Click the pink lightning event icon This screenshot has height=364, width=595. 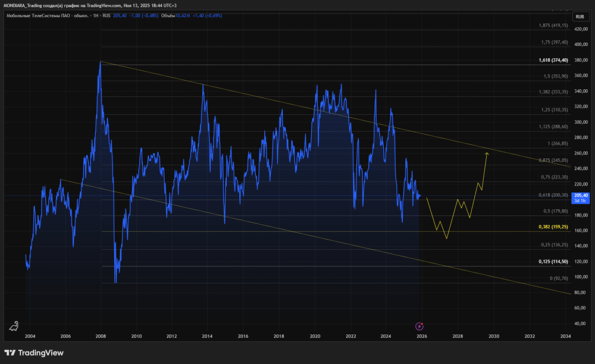click(x=419, y=325)
